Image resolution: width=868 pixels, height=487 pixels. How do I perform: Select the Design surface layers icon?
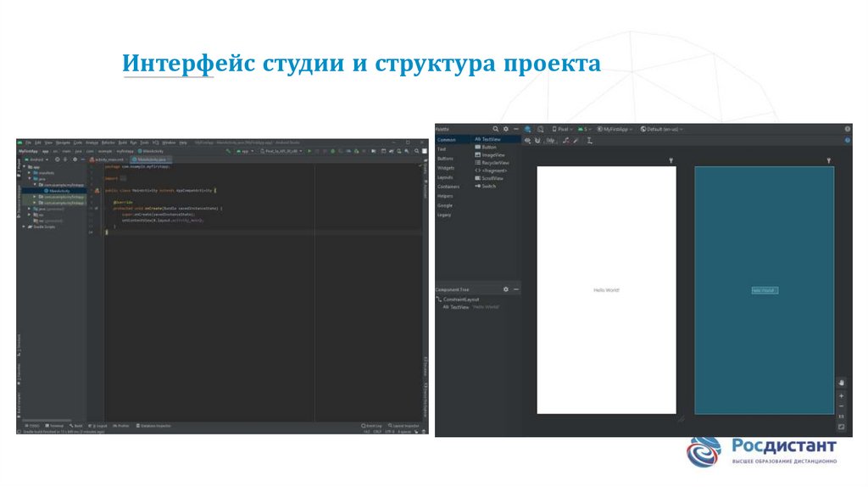(527, 129)
